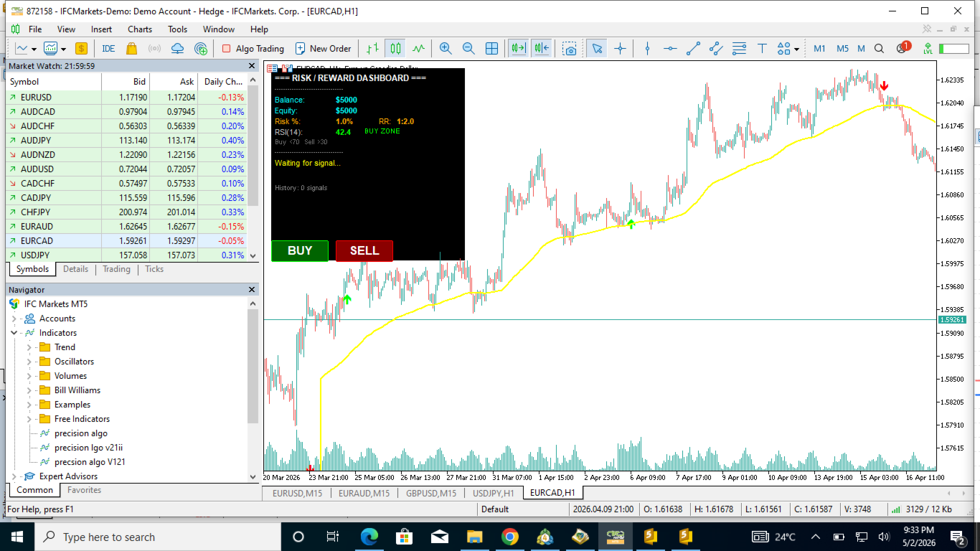980x551 pixels.
Task: Open the Market shopping bag icon
Action: coord(131,49)
